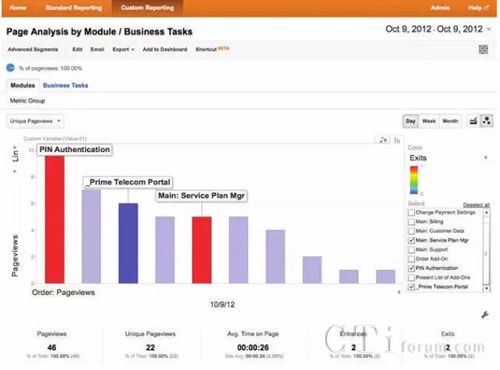Click the grid view icon near date range
Screen dimensions: 500x370
[483, 49]
